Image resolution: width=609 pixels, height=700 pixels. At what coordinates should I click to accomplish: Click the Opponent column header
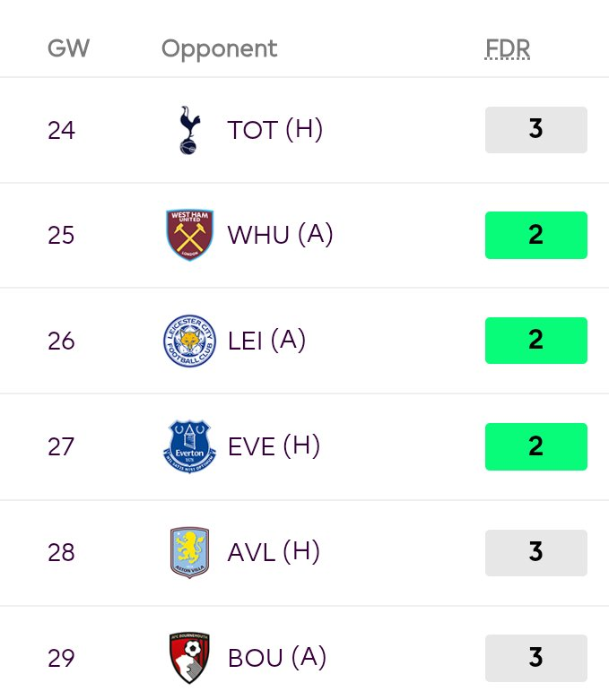tap(220, 49)
